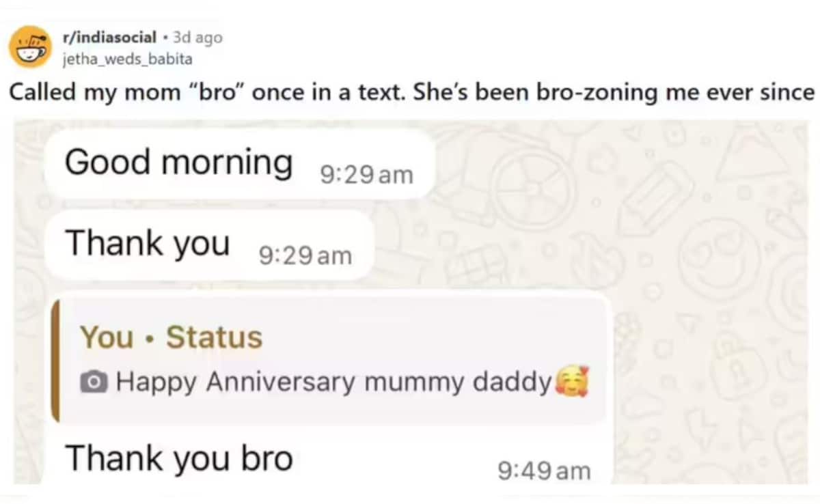Click the "3d ago" post timestamp
820x504 pixels.
click(198, 38)
